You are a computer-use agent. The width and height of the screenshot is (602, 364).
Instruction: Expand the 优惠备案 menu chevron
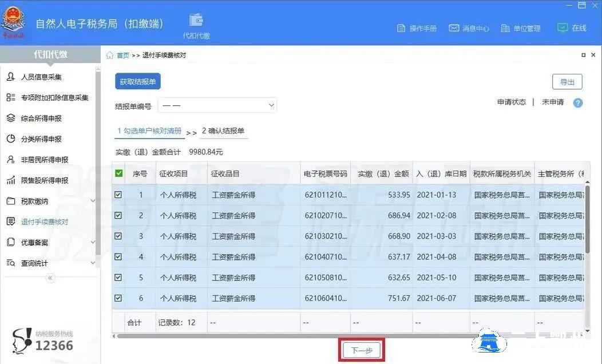click(x=93, y=242)
